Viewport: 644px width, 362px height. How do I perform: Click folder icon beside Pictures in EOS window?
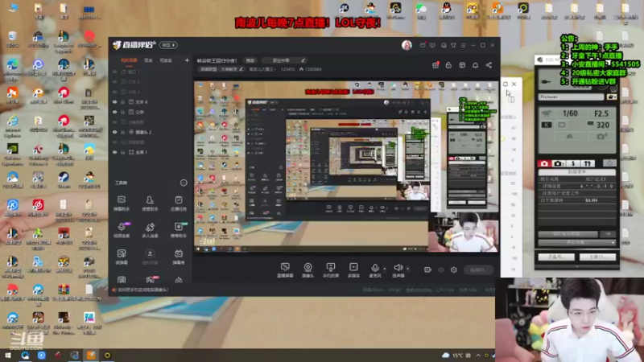611,97
